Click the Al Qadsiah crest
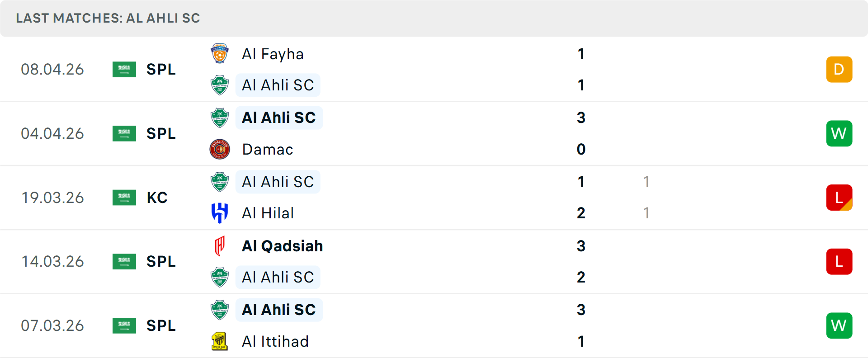Image resolution: width=868 pixels, height=358 pixels. pos(220,246)
